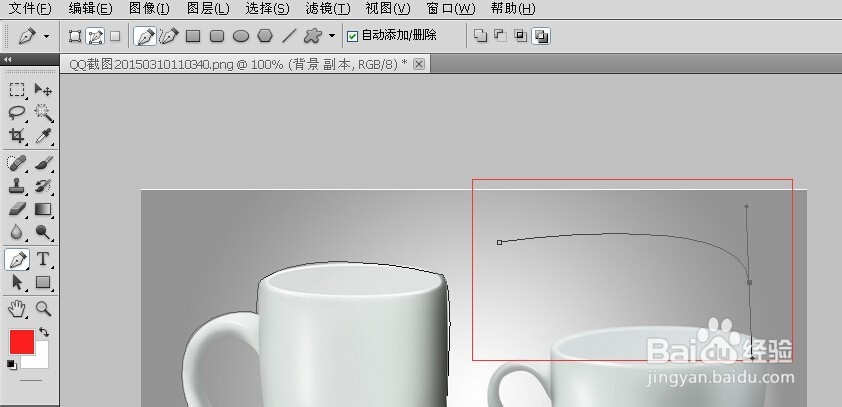Set Subtract from path area mode
Viewport: 842px width, 407px height.
coord(500,36)
